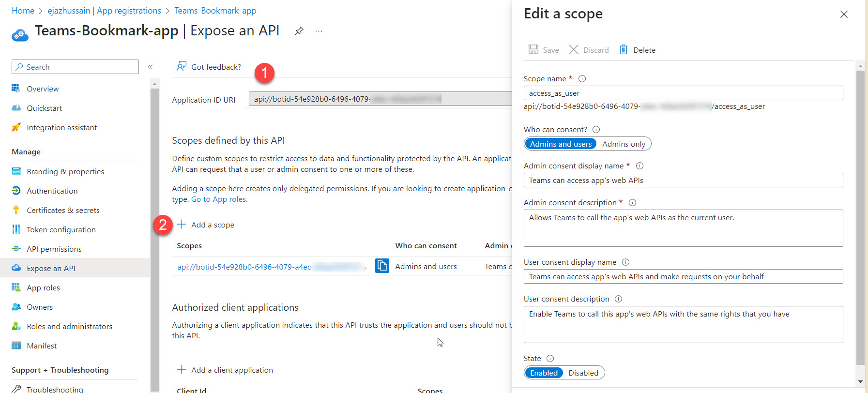Image resolution: width=868 pixels, height=393 pixels.
Task: Show info tooltip for Who can consent
Action: point(596,129)
